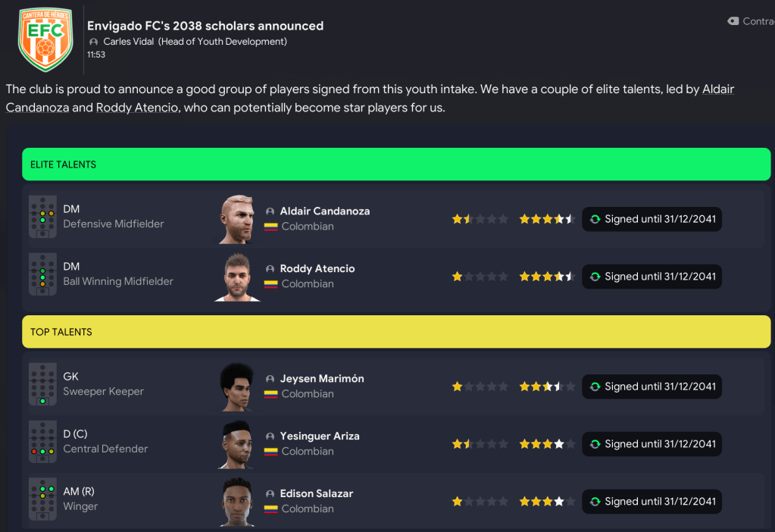775x532 pixels.
Task: Click signed-until button for Edison Salazar
Action: coord(652,501)
